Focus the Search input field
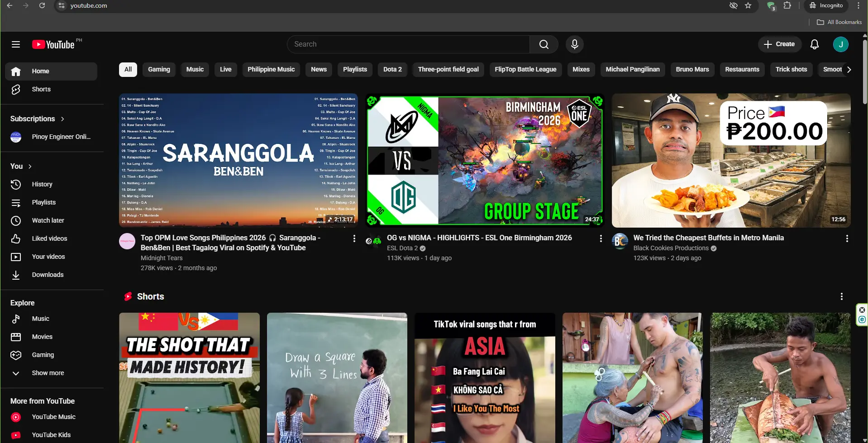Screen dimensions: 868x443 (409, 44)
